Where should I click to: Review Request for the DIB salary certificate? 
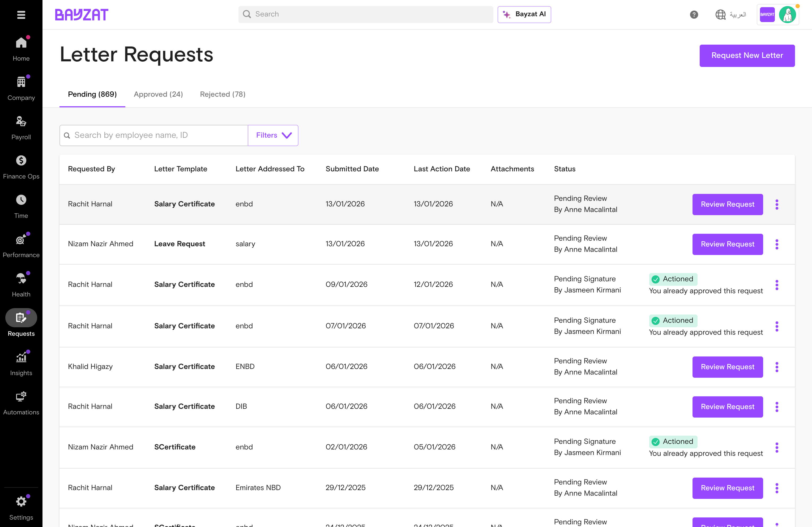coord(727,406)
